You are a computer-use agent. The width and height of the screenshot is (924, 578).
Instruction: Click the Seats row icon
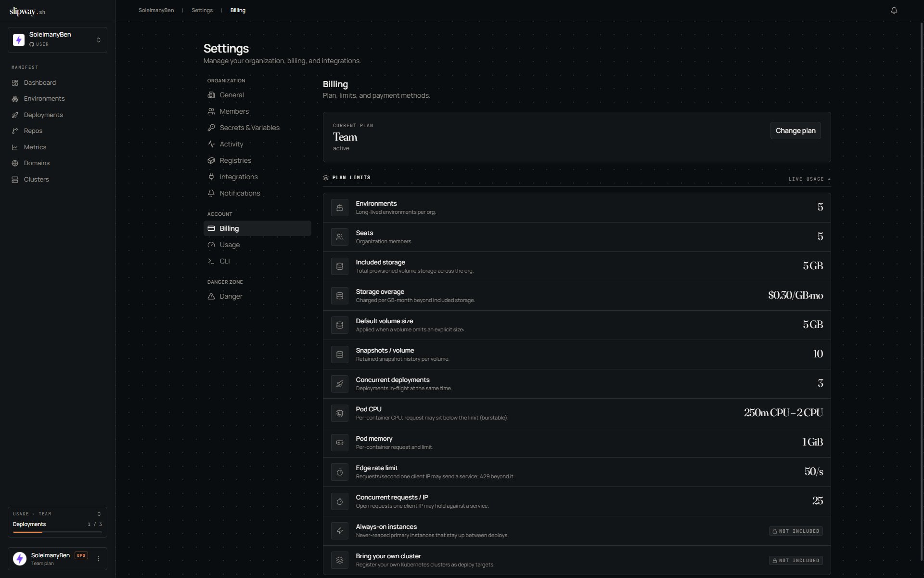[x=340, y=237]
